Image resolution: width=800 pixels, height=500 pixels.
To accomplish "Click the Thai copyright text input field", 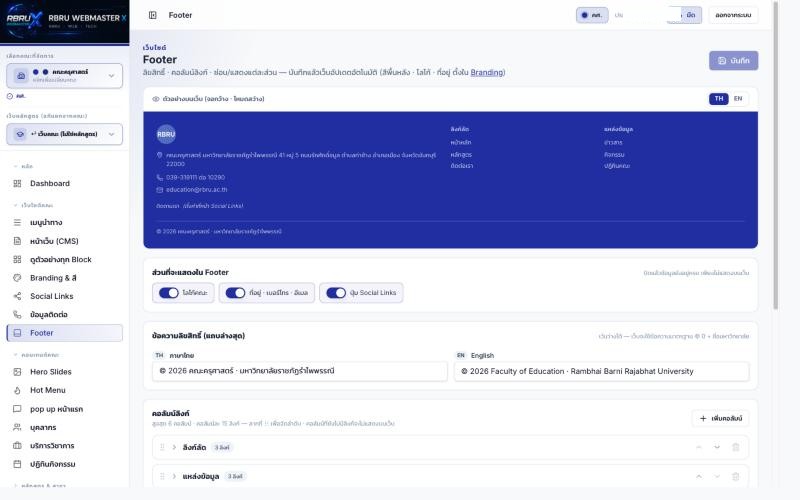I will pos(300,371).
